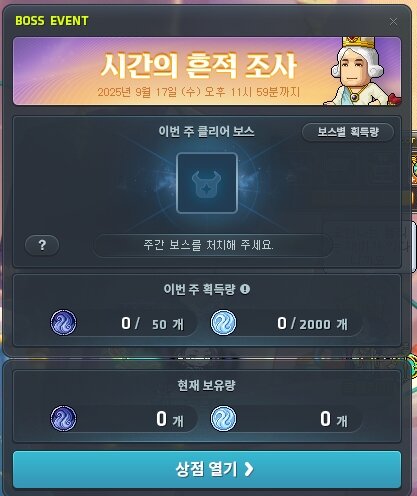Screen dimensions: 417x496
Task: Click the chevron arrow on 상점 열기
Action: [249, 469]
